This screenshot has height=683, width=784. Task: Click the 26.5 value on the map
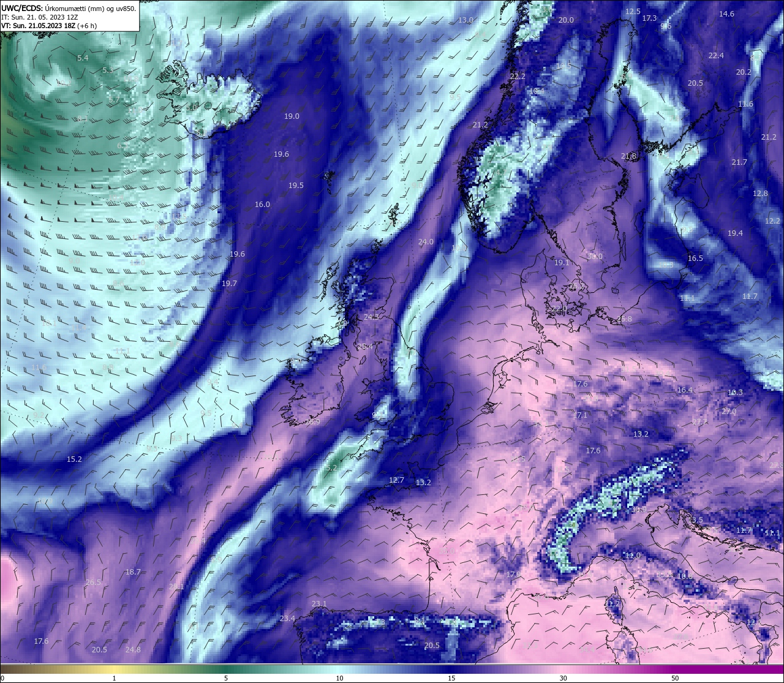93,582
